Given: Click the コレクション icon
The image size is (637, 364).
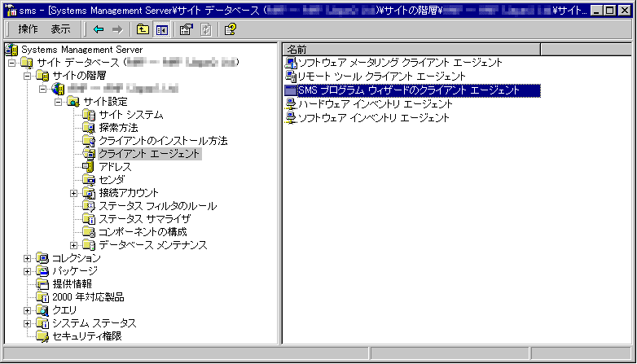Looking at the screenshot, I should pos(42,258).
